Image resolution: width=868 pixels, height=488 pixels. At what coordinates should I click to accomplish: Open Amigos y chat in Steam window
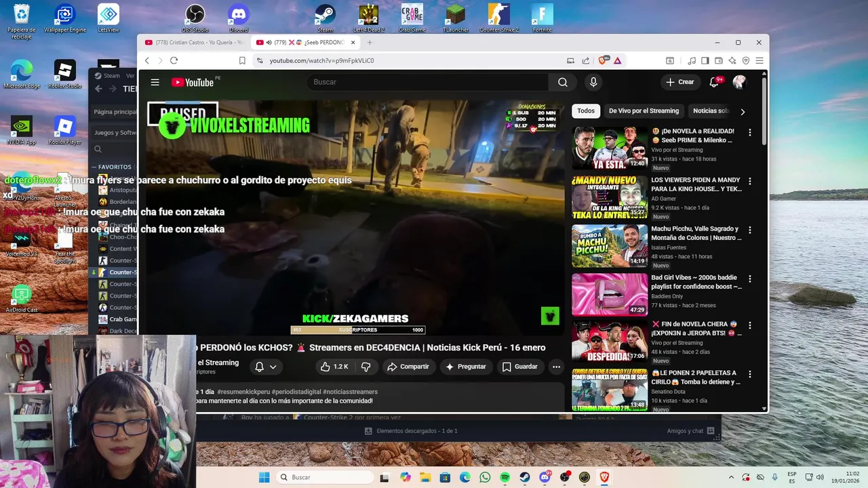click(690, 431)
